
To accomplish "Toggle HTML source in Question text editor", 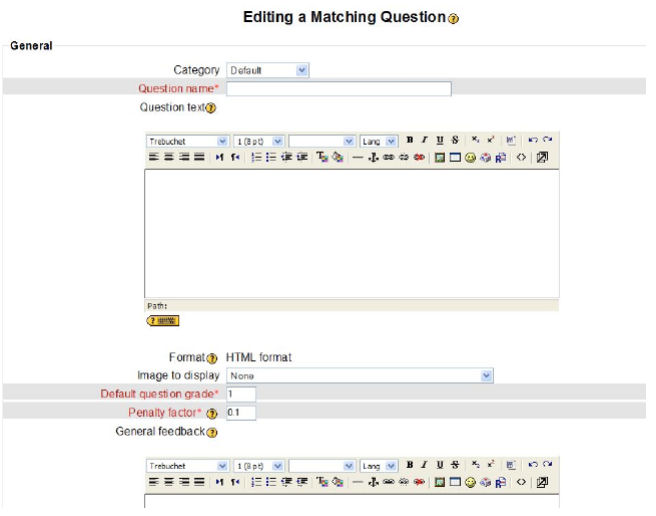I will 521,158.
